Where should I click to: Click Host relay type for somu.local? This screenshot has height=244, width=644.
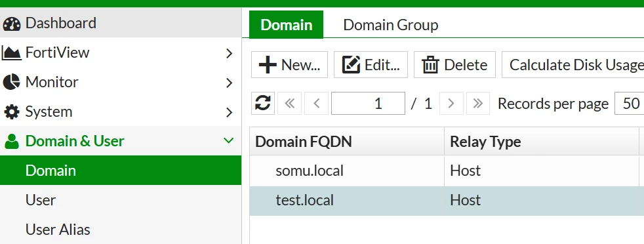pos(466,171)
